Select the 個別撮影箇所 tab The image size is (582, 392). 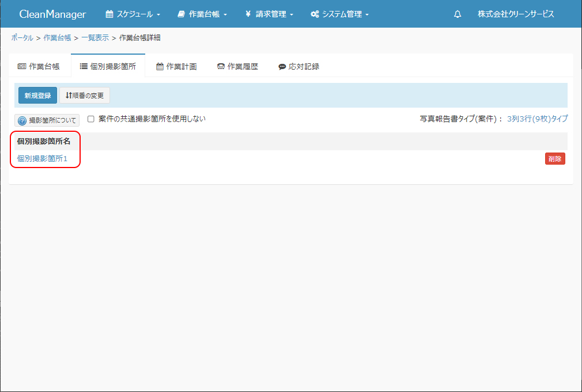click(108, 66)
